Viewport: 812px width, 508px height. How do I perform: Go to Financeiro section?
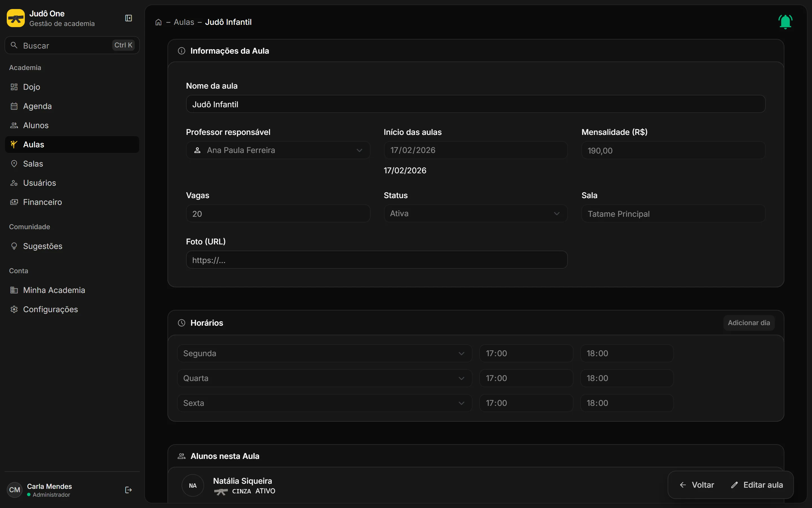point(72,202)
